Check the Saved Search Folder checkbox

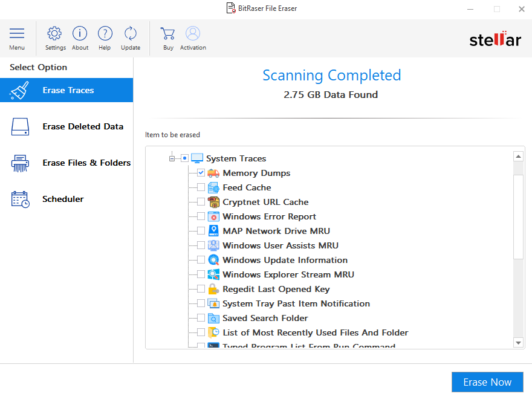[x=201, y=318]
